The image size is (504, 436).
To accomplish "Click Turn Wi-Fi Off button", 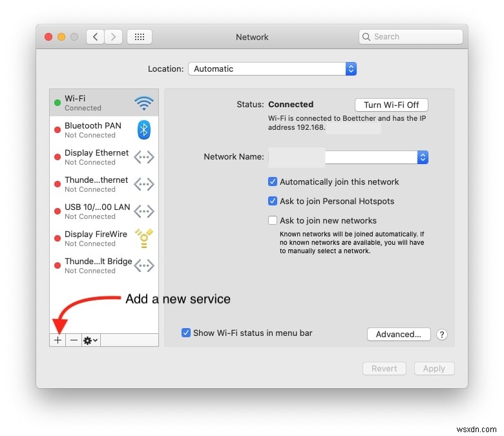I will pos(391,105).
